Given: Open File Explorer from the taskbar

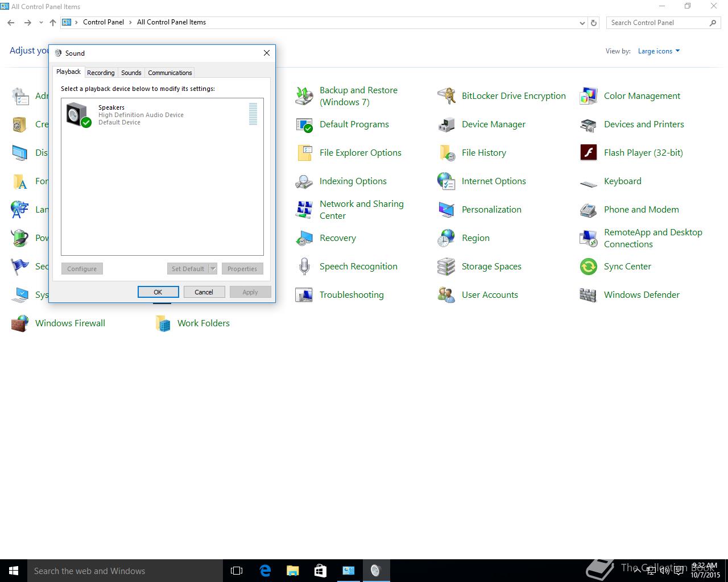Looking at the screenshot, I should [292, 571].
